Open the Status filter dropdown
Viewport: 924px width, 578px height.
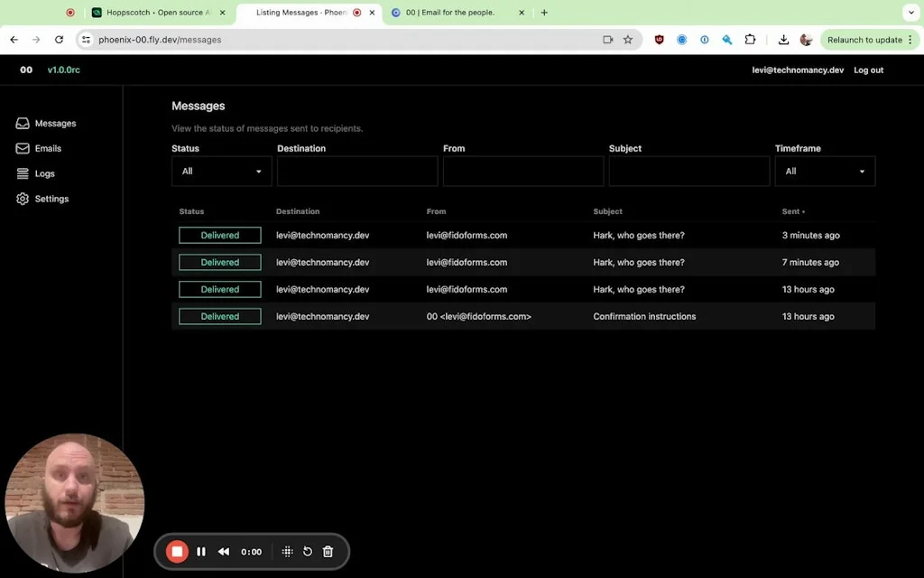click(x=221, y=171)
